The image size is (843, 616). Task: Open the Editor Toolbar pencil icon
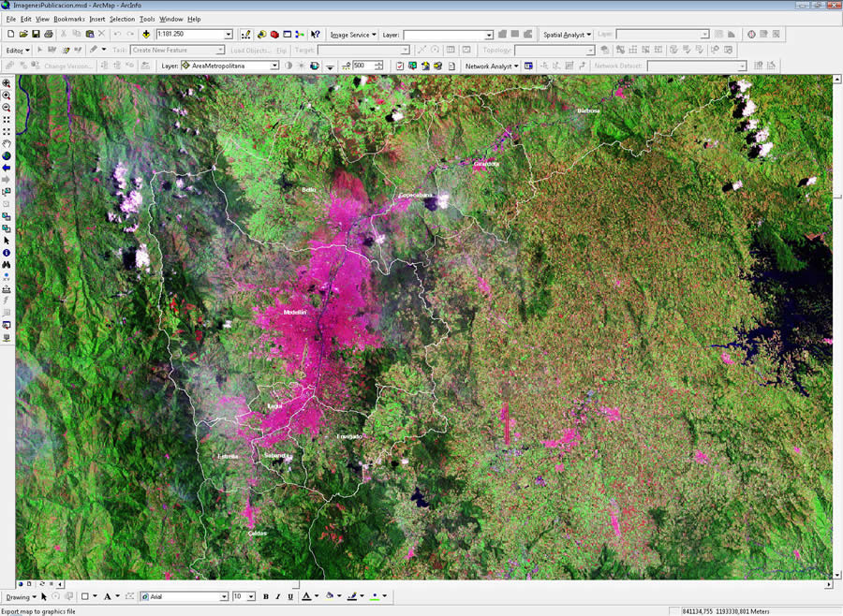245,35
